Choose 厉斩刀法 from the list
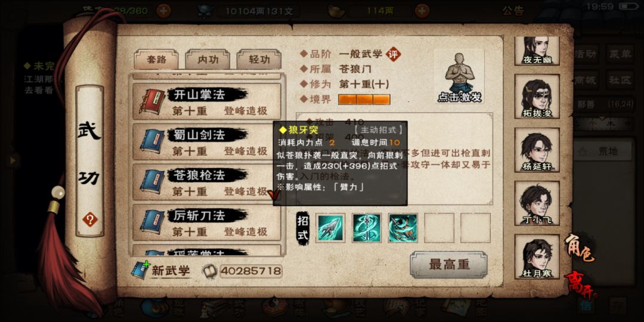 tap(207, 222)
